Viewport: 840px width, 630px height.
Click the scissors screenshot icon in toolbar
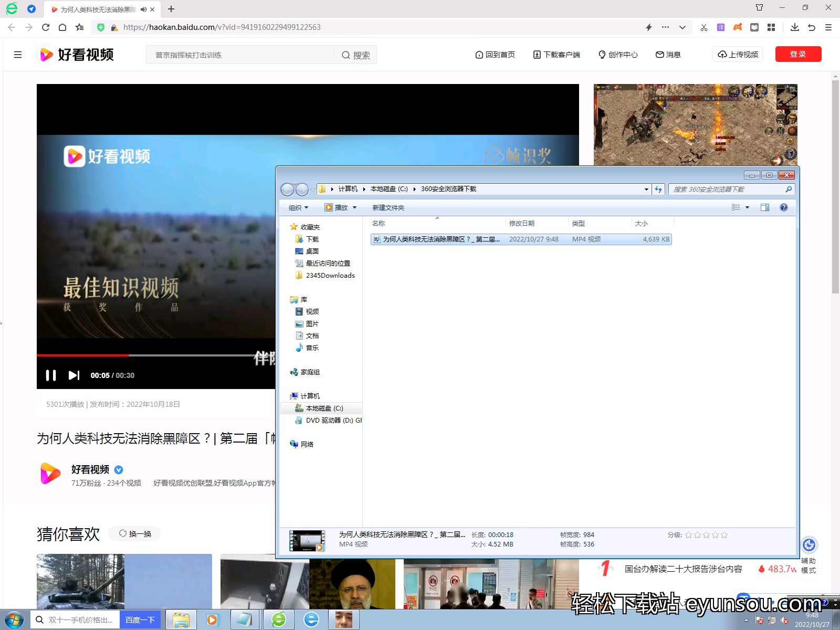click(x=704, y=27)
